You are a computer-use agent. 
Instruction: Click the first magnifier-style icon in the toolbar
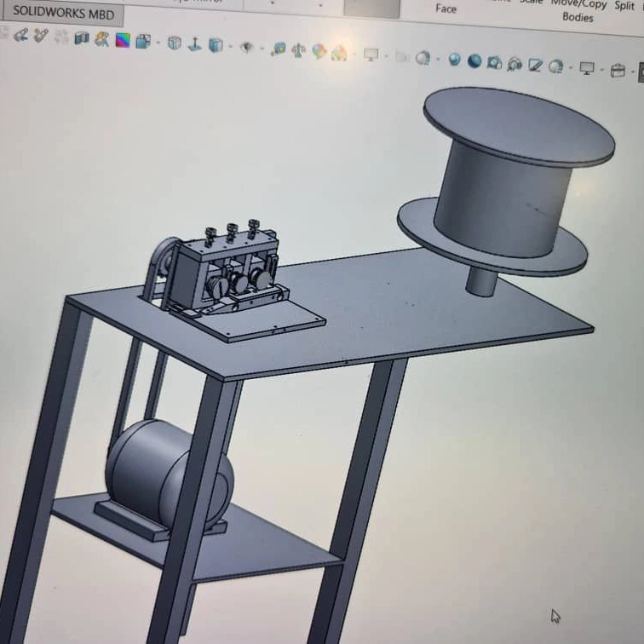(21, 35)
